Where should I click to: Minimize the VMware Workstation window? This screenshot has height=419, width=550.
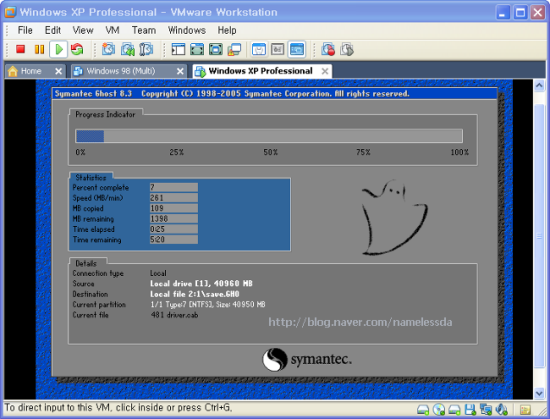click(503, 13)
